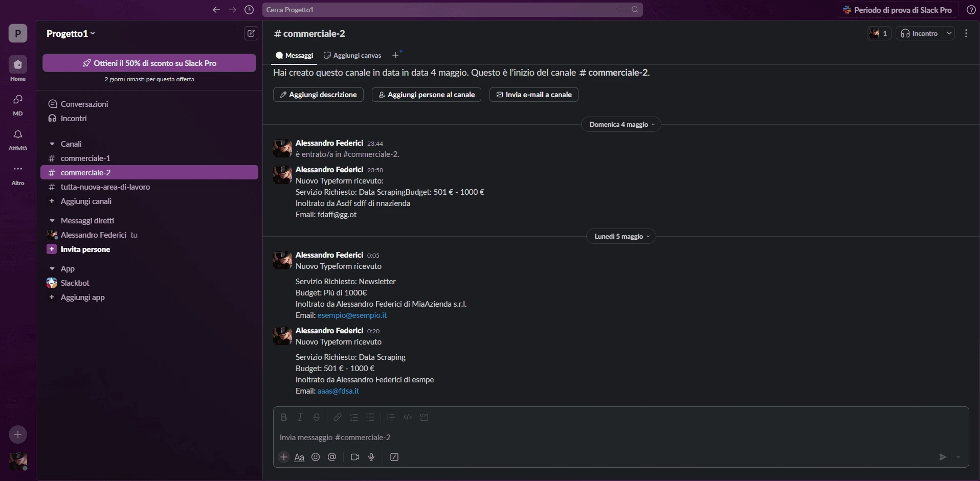Viewport: 980px width, 481px height.
Task: Click Invita persone
Action: tap(149, 249)
